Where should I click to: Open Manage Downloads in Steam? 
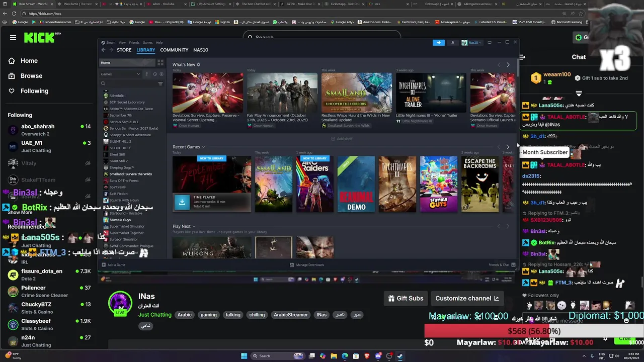(x=307, y=265)
